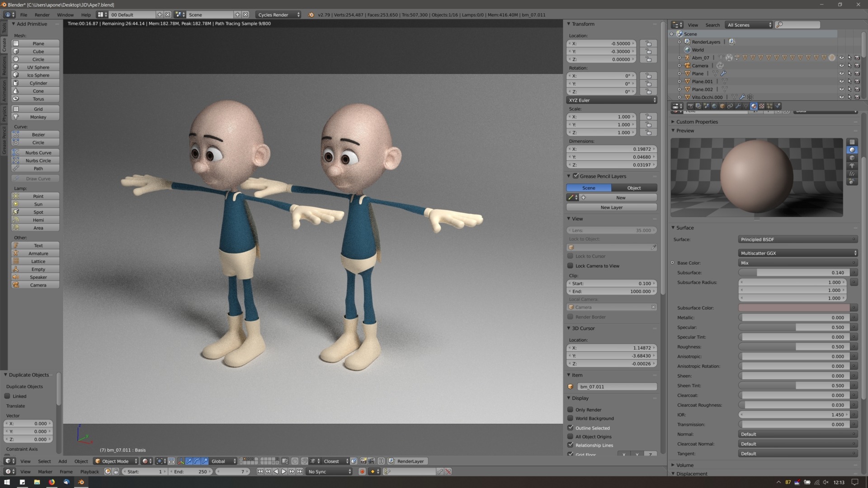Click the OpenGL render image camera icon
Image resolution: width=868 pixels, height=488 pixels.
(x=363, y=461)
